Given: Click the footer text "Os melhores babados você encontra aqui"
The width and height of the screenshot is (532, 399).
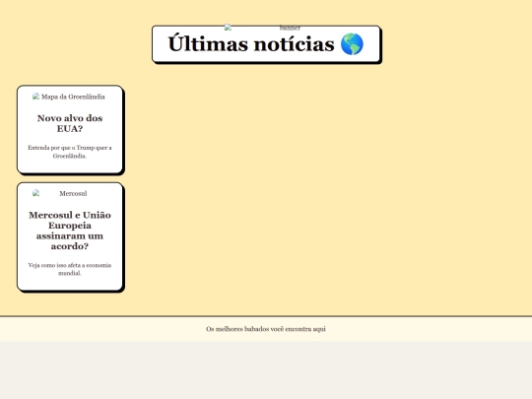Looking at the screenshot, I should pos(266,329).
